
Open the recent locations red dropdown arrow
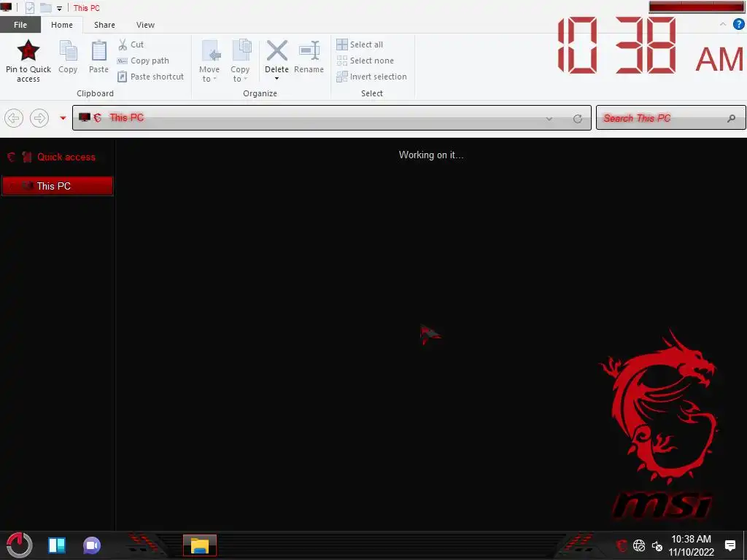pyautogui.click(x=63, y=117)
